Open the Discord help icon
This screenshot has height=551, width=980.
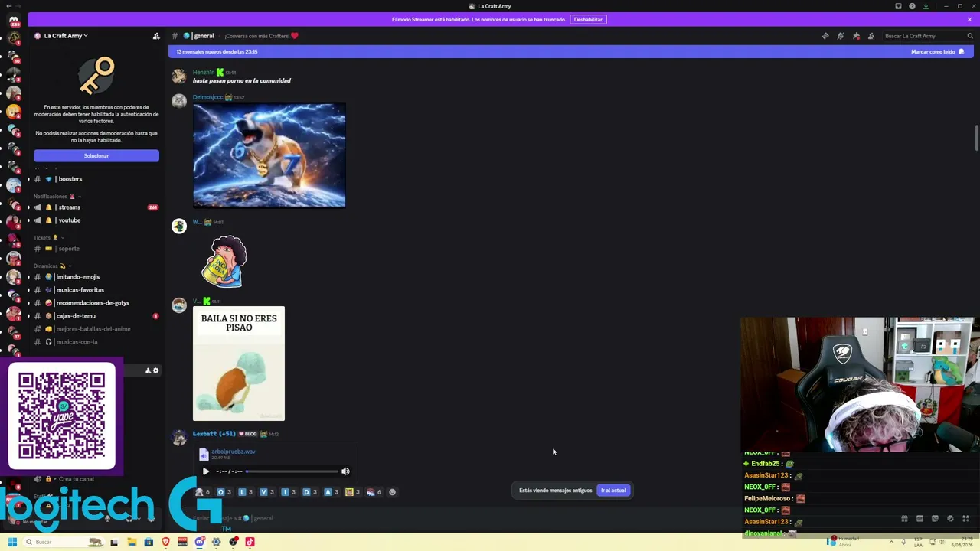[912, 6]
